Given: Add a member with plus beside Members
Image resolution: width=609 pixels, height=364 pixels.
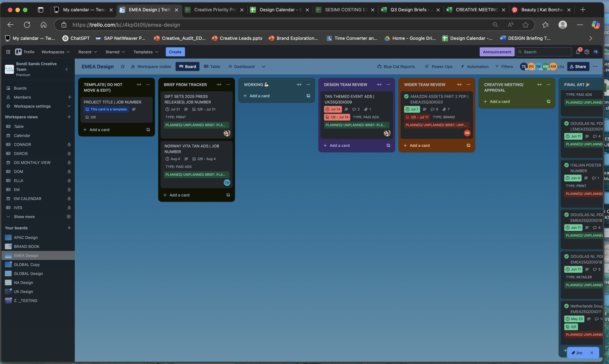Looking at the screenshot, I should pos(70,97).
